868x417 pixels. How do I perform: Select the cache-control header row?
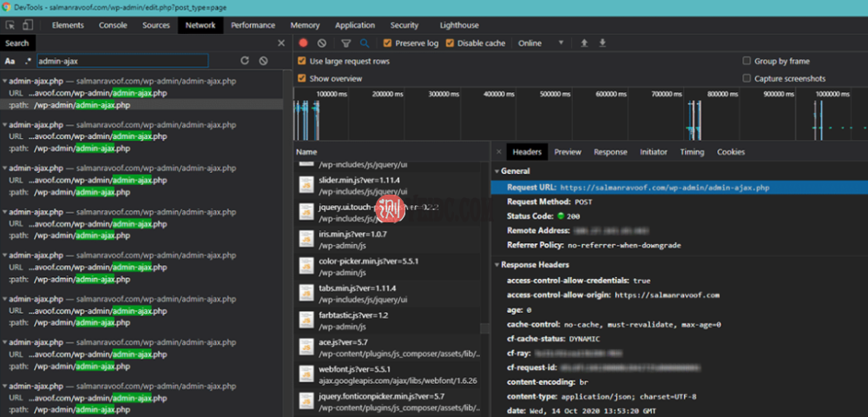point(679,325)
